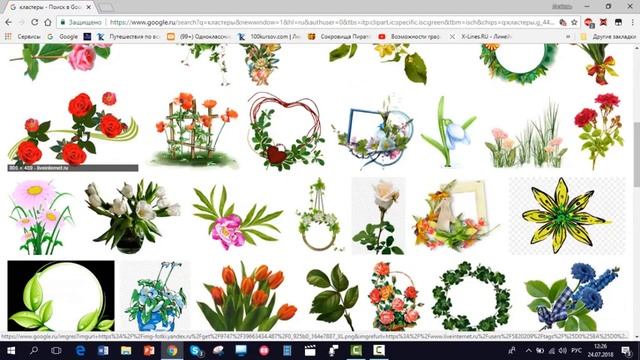Click the address bar URL field

click(331, 22)
